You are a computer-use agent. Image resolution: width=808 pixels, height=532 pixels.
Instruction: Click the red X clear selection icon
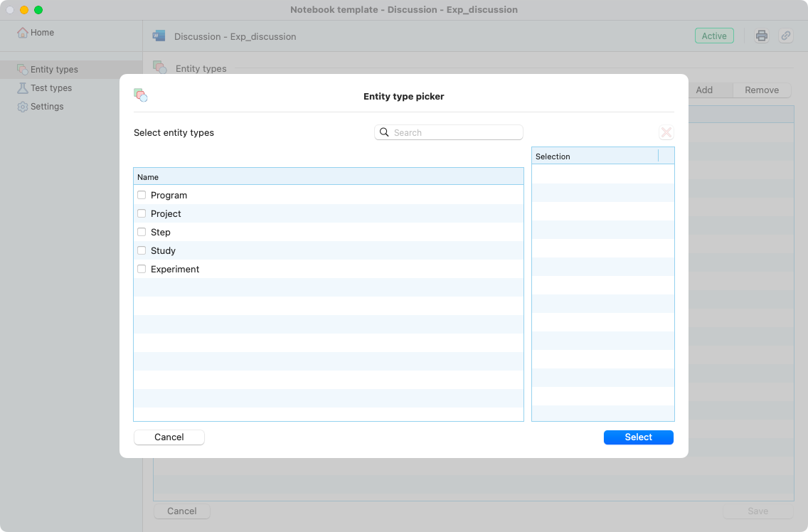tap(666, 132)
